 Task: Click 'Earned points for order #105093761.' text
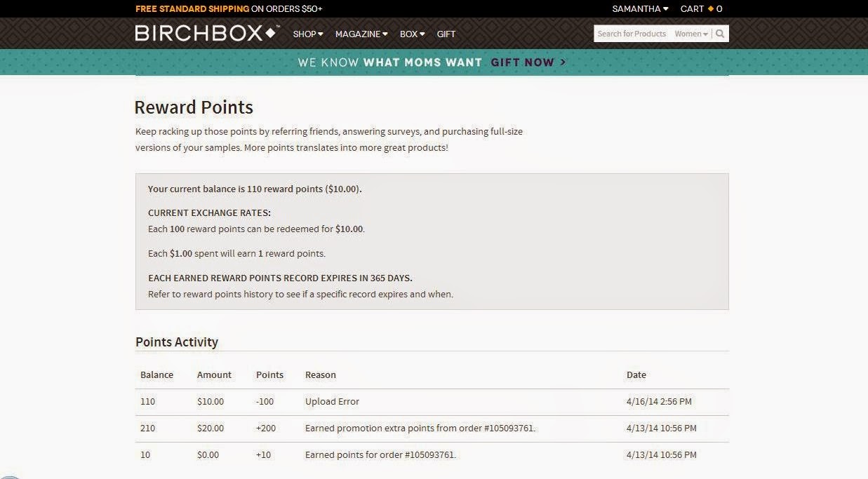[380, 454]
